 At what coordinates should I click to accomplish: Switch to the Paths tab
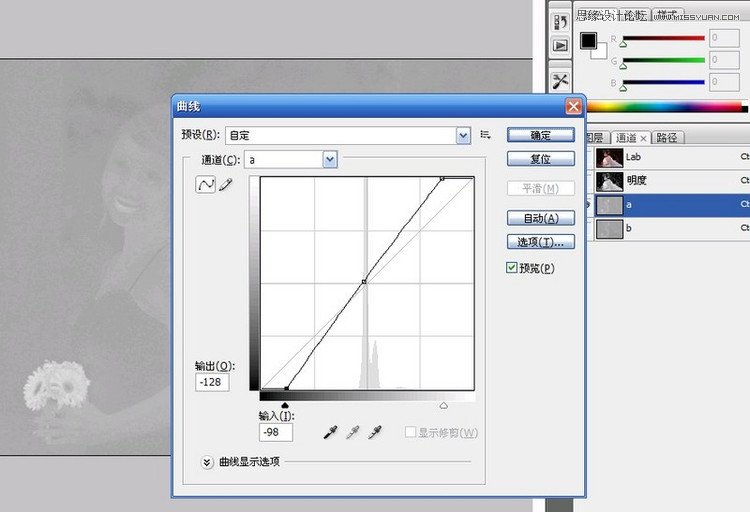(667, 138)
